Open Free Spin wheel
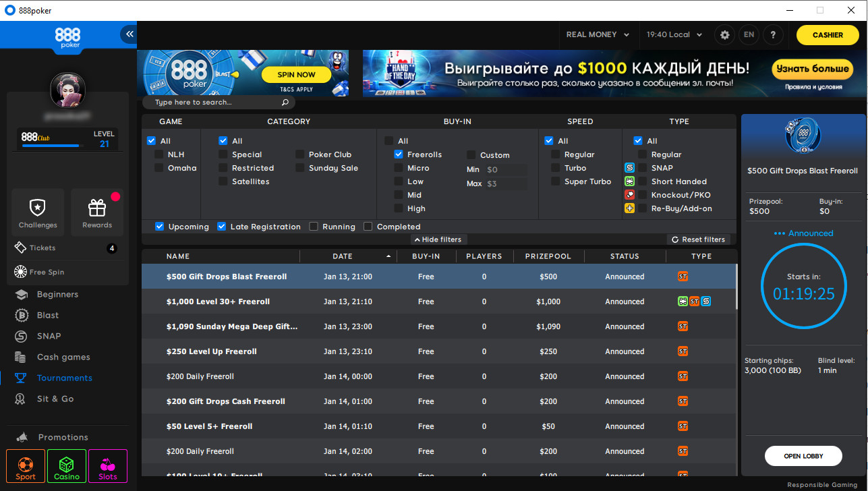868x491 pixels. pos(39,272)
